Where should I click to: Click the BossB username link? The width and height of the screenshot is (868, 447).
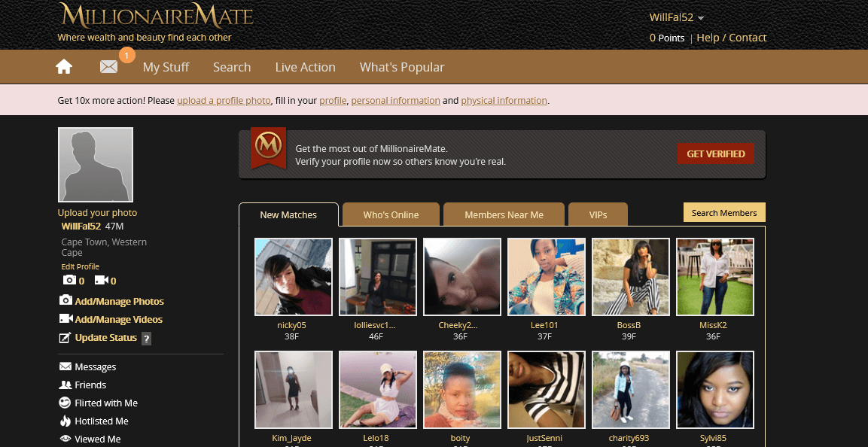click(x=629, y=325)
